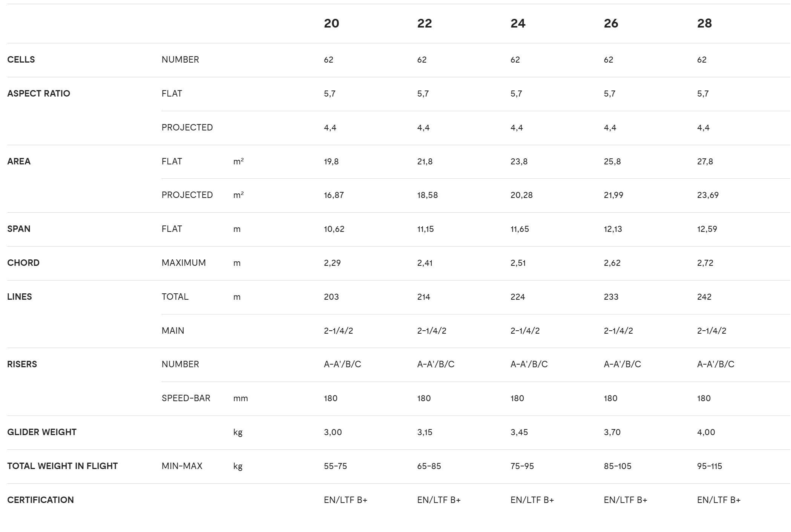Click the ASPECT RATIO row label

[38, 94]
